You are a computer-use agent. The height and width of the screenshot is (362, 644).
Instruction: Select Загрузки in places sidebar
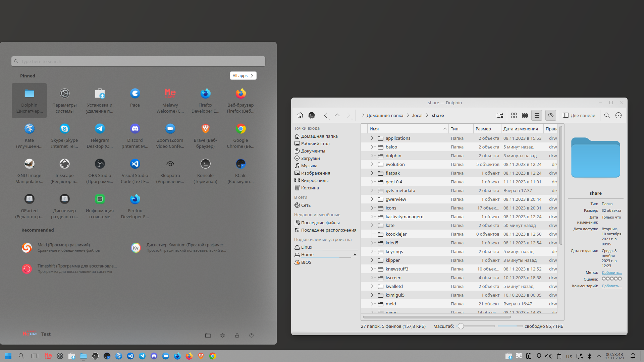[310, 158]
